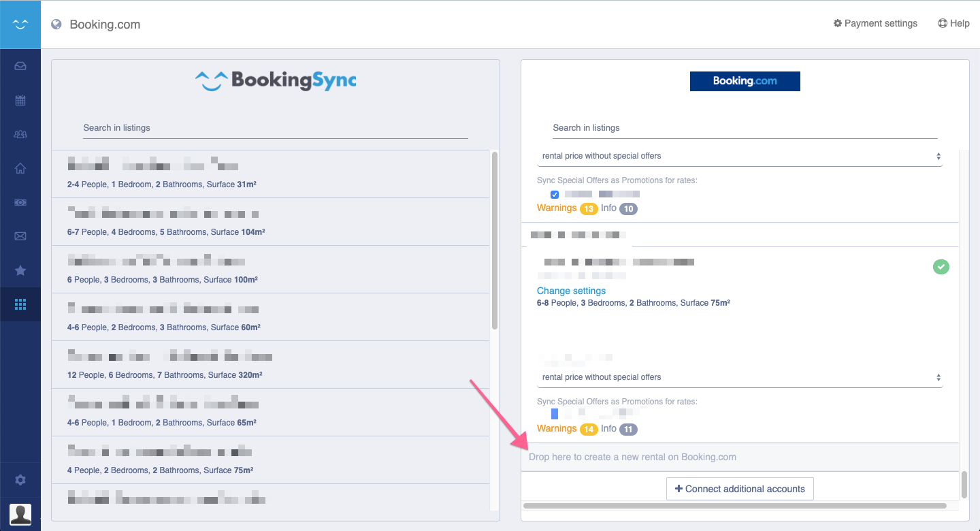The image size is (980, 531).
Task: Open the settings gear in sidebar
Action: (20, 480)
